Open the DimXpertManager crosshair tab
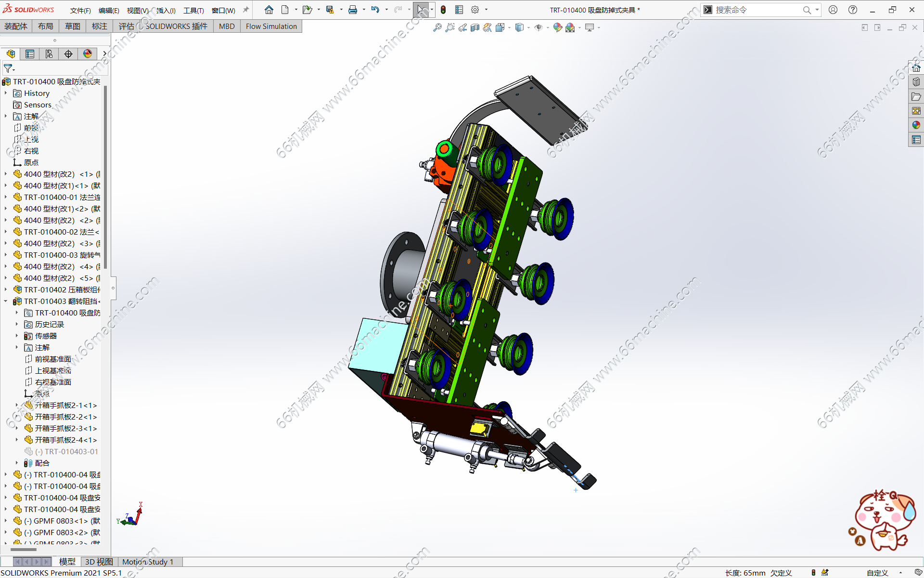This screenshot has width=924, height=578. pos(68,54)
